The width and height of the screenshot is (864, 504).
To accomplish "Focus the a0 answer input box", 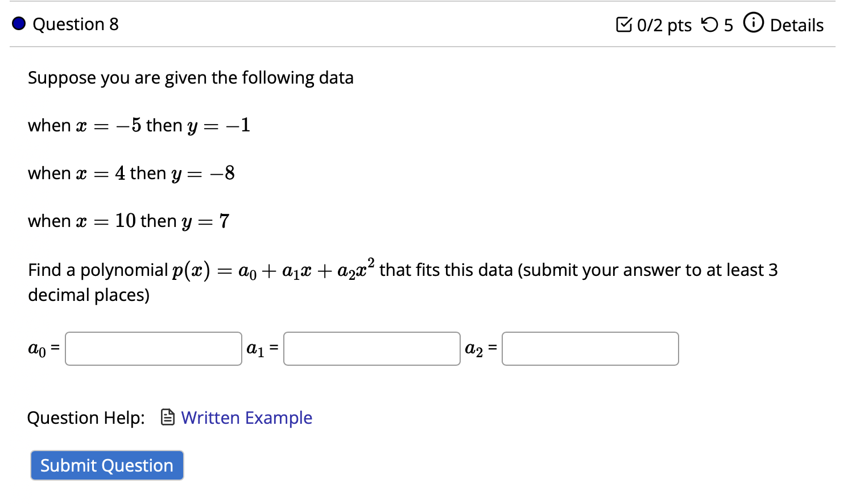I will click(154, 349).
